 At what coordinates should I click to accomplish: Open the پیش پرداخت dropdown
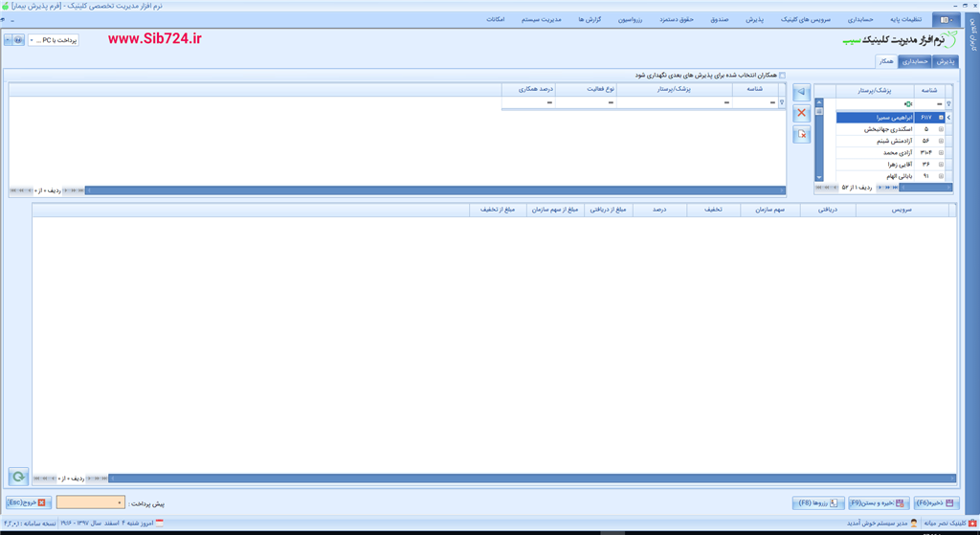(x=120, y=502)
